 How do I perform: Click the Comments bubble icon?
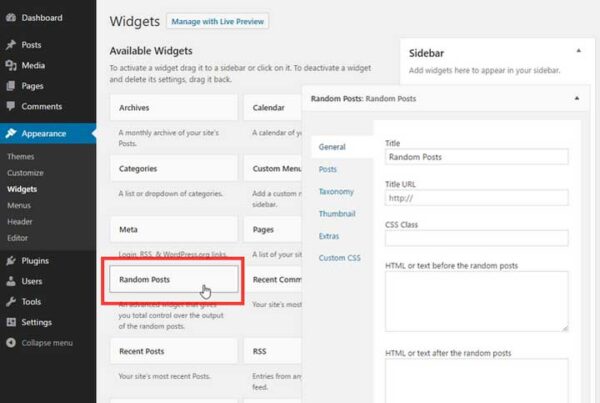tap(10, 106)
